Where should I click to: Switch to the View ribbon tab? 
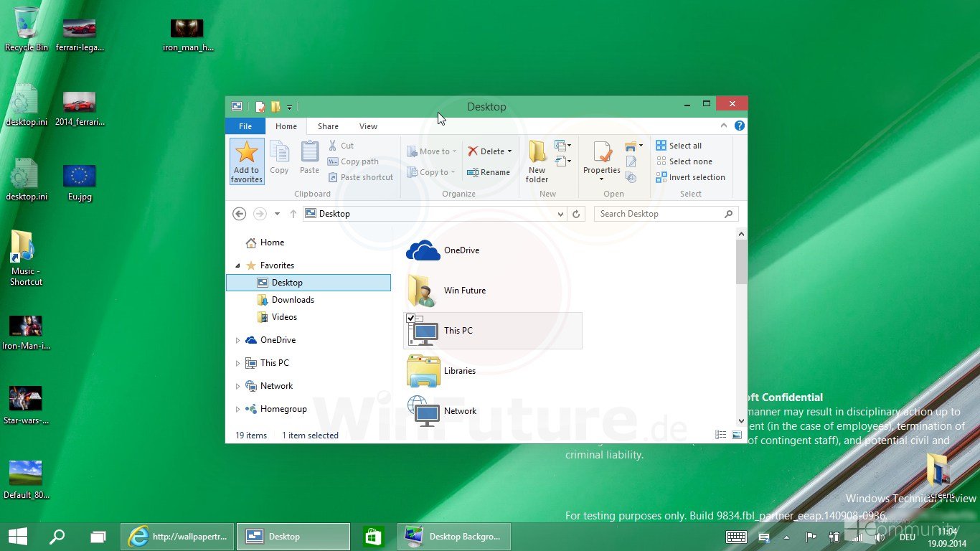tap(369, 126)
